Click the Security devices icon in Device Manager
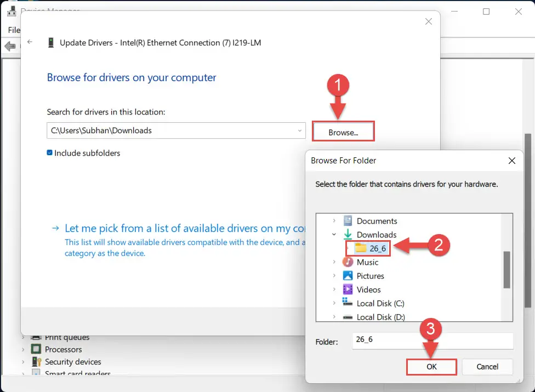This screenshot has height=392, width=535. (36, 362)
